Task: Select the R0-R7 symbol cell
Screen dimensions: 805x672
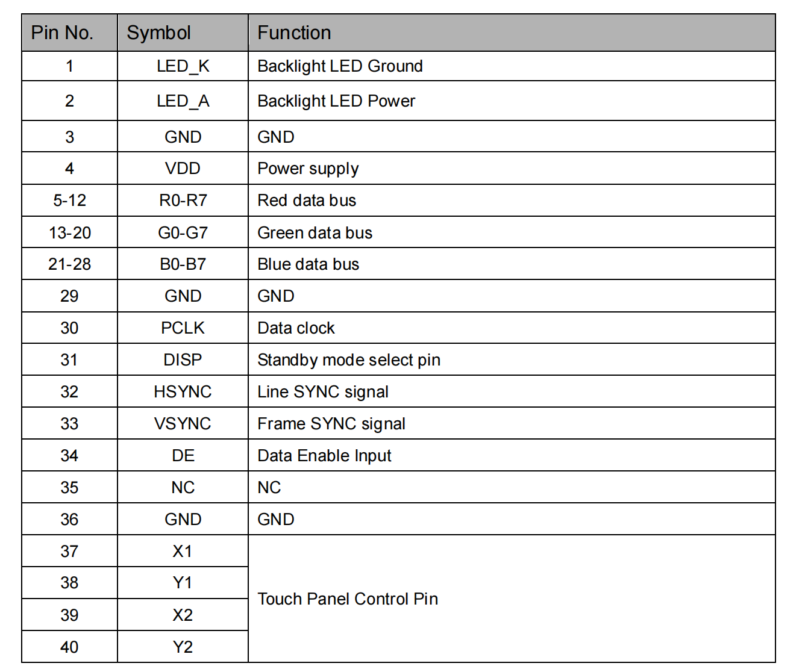Action: click(x=183, y=201)
